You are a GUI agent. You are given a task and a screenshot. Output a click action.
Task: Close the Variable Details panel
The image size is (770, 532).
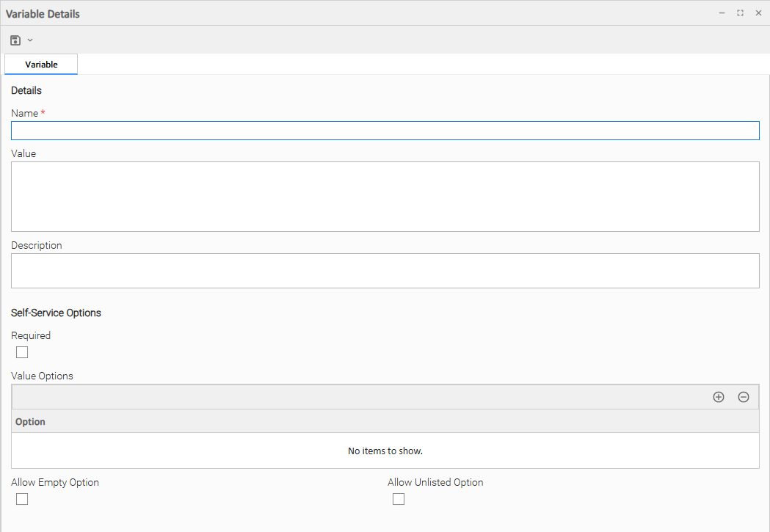(758, 13)
